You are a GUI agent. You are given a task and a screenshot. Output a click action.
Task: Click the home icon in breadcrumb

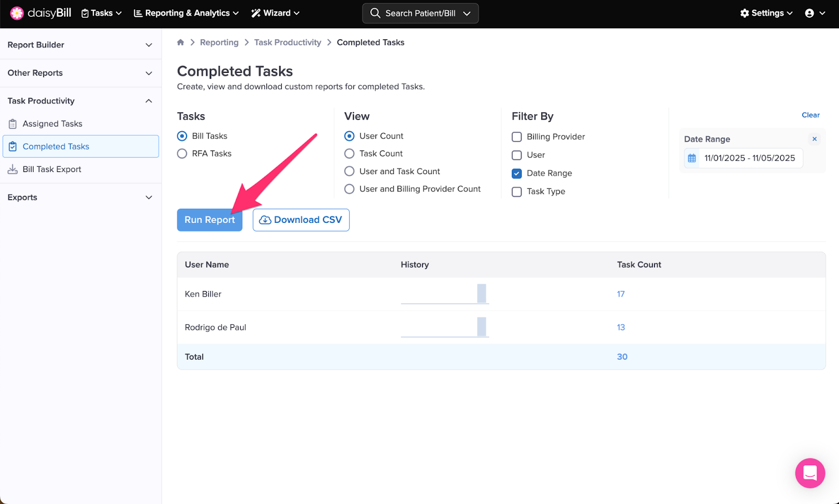click(180, 42)
